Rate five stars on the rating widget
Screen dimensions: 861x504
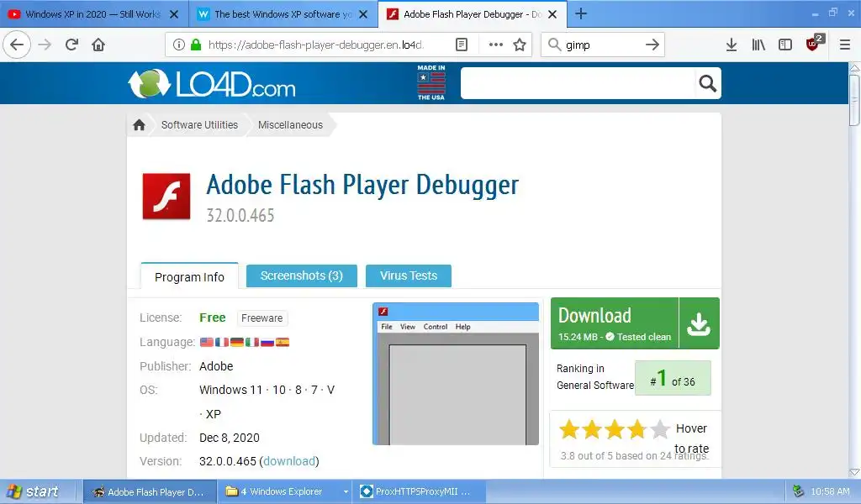(659, 429)
